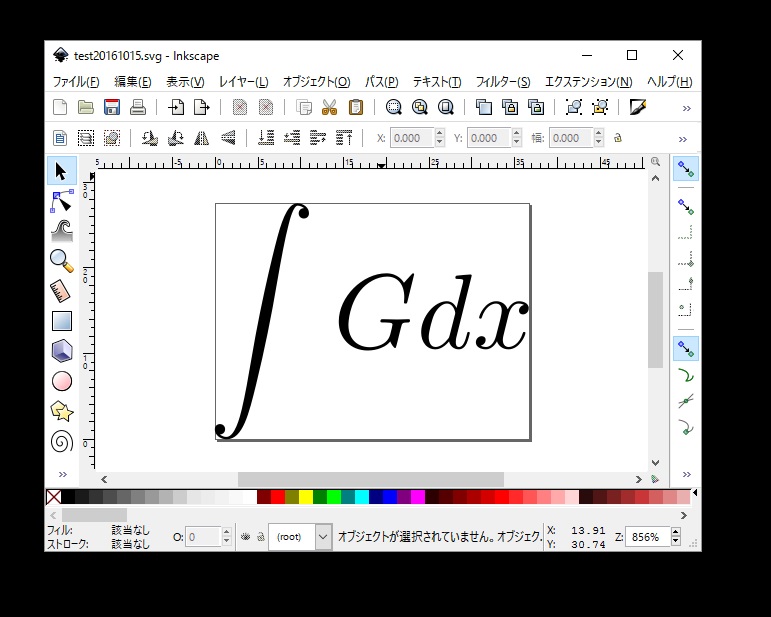Lower selection to bottom icon
This screenshot has height=617, width=771.
click(266, 138)
